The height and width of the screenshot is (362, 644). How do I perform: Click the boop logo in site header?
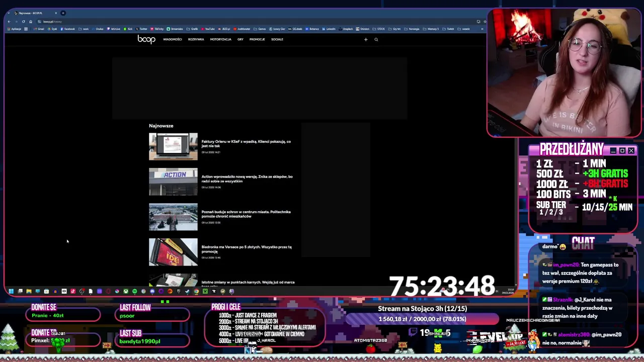[146, 39]
